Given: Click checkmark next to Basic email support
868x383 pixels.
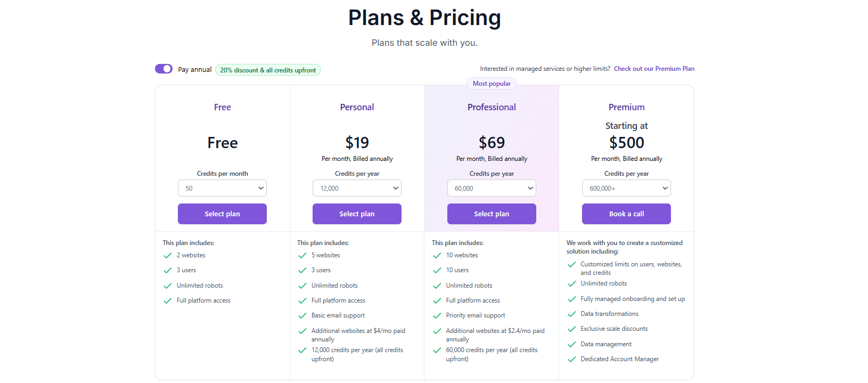Looking at the screenshot, I should (302, 316).
